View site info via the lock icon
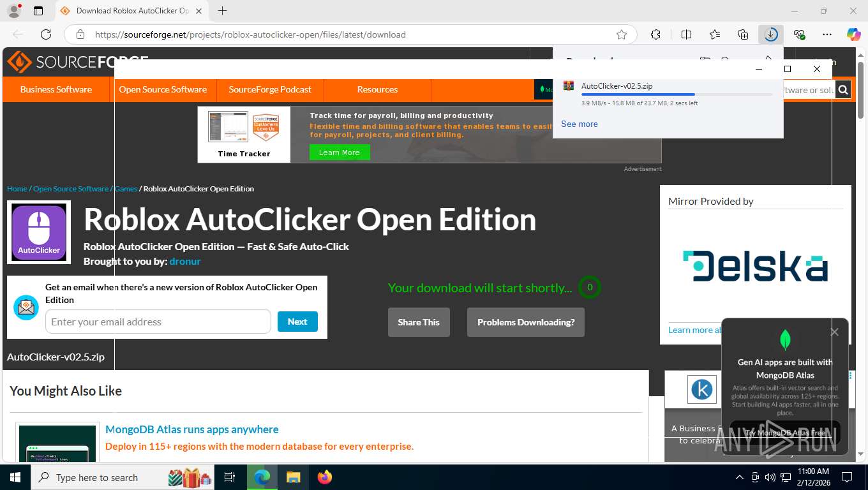868x490 pixels. [x=80, y=34]
